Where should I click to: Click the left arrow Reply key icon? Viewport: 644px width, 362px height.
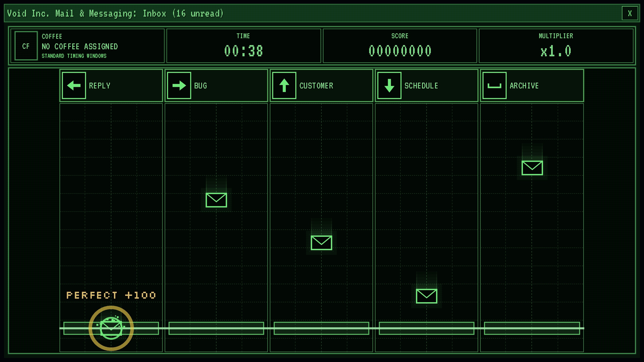point(74,85)
